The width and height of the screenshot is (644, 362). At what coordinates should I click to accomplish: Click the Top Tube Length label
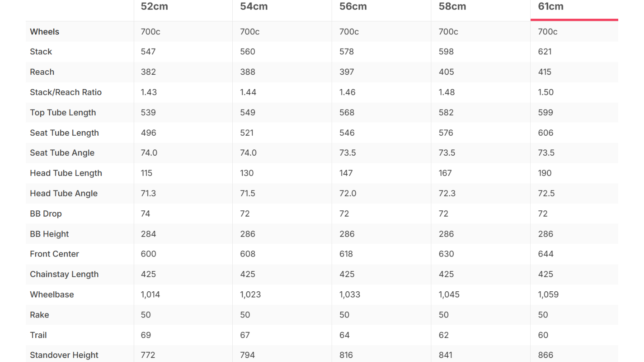pos(63,112)
